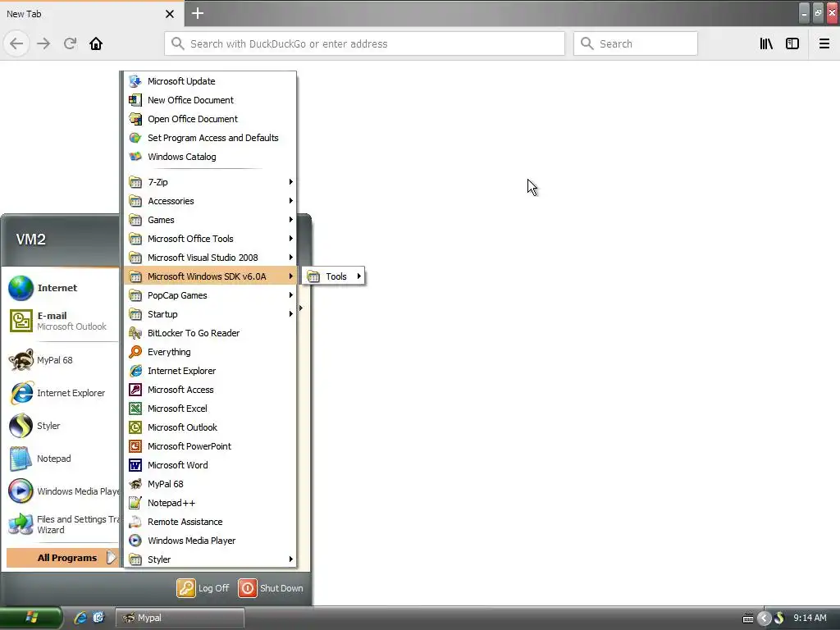
Task: Launch Internet Explorer from All Programs list
Action: 210,371
